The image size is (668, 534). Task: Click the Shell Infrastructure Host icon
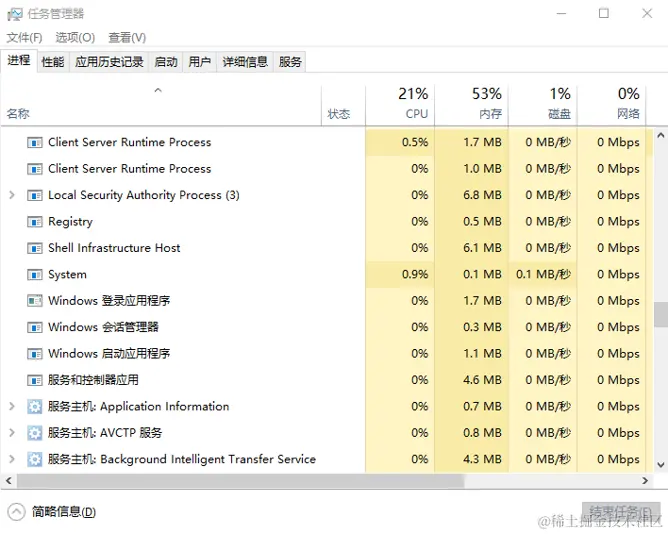pyautogui.click(x=35, y=248)
